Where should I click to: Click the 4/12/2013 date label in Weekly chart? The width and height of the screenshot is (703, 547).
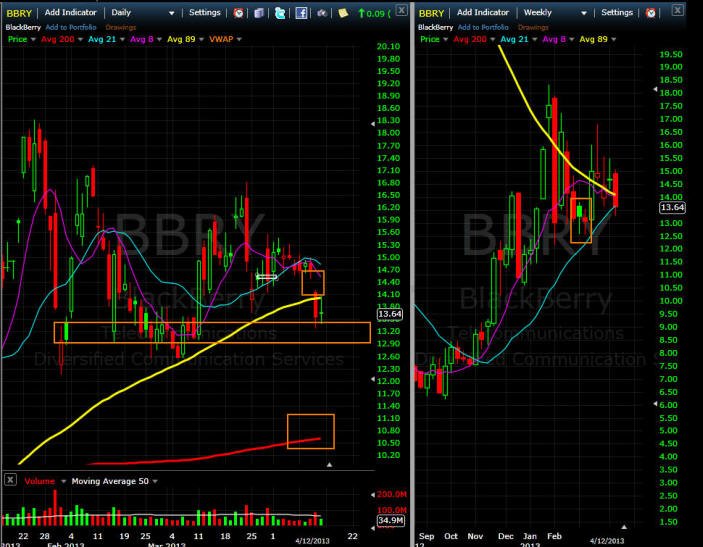point(607,540)
